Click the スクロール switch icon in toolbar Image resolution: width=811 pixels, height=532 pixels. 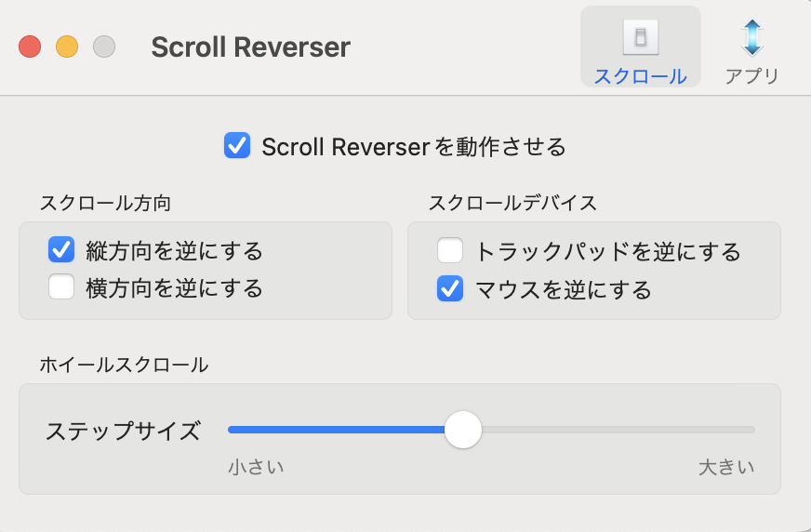click(640, 37)
